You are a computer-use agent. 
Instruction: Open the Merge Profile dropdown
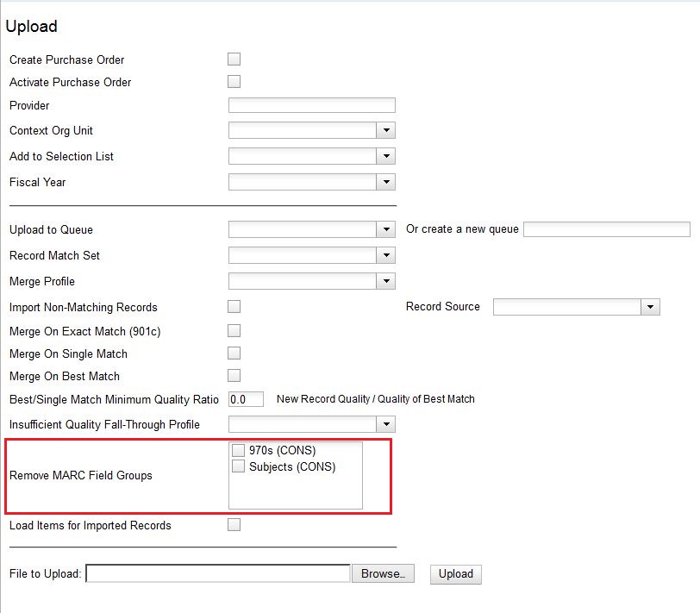coord(388,281)
